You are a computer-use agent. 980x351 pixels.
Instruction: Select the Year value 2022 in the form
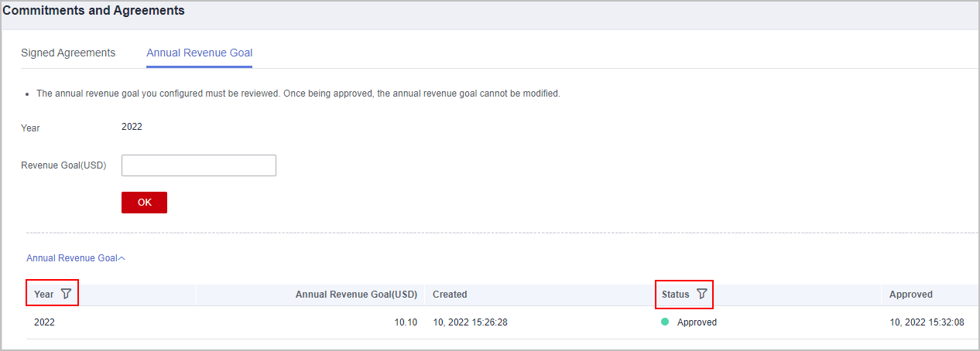[x=132, y=127]
